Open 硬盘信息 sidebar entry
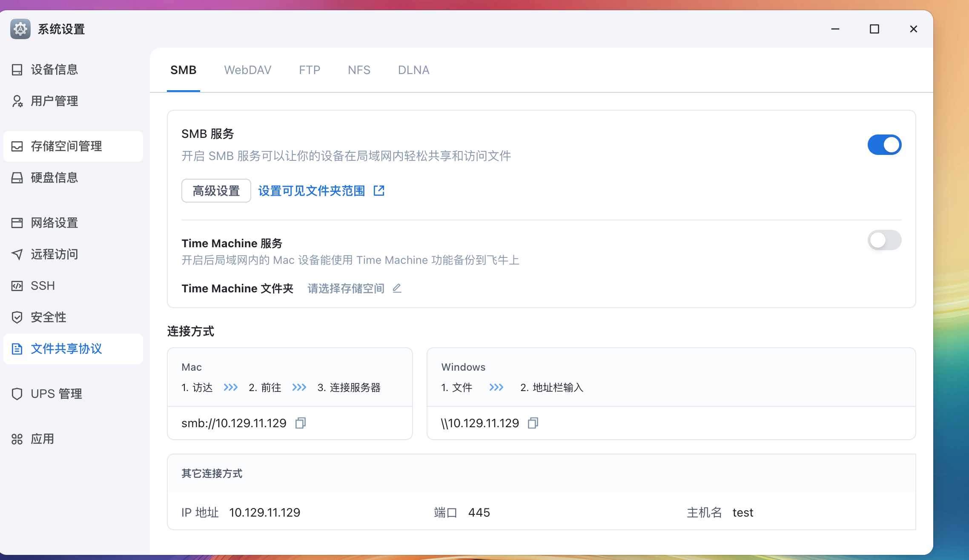Screen dimensions: 969x560 tap(73, 178)
